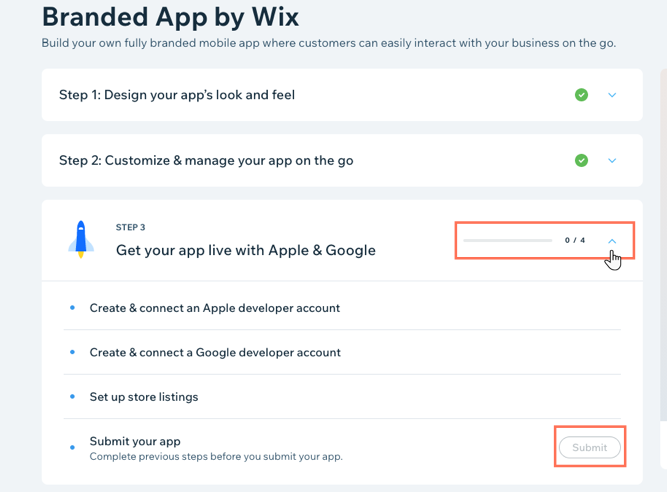Click the Branded App by Wix heading
The image size is (667, 492).
tap(170, 17)
